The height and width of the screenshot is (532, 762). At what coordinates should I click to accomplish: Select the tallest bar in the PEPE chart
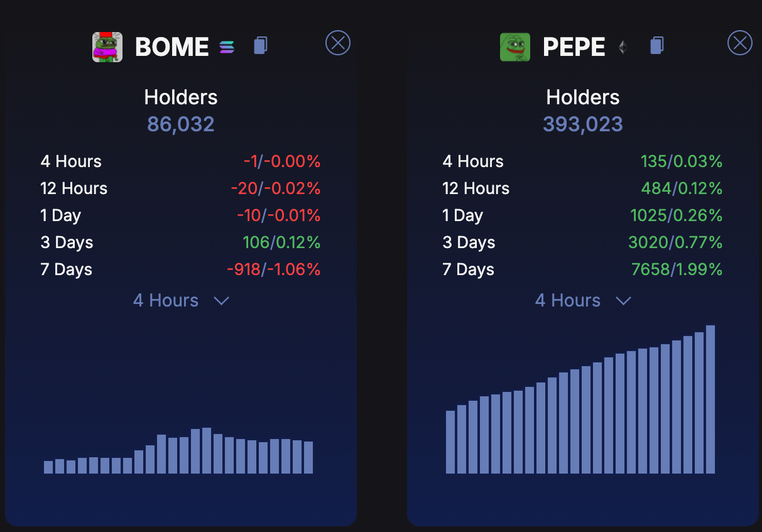(710, 399)
